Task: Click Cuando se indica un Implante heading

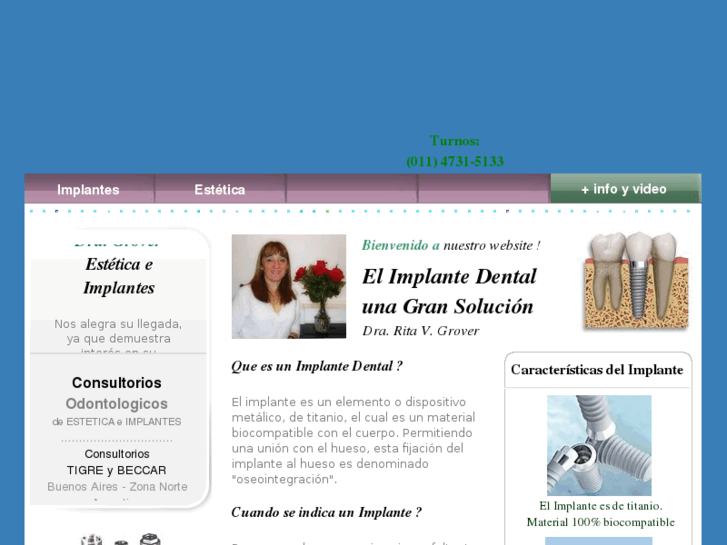Action: (326, 513)
